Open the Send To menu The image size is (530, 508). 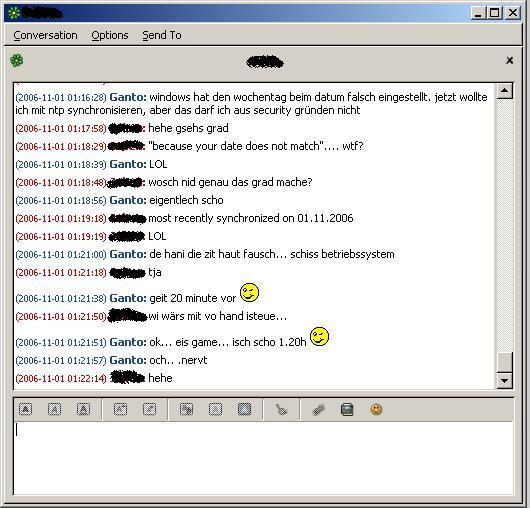pyautogui.click(x=162, y=35)
